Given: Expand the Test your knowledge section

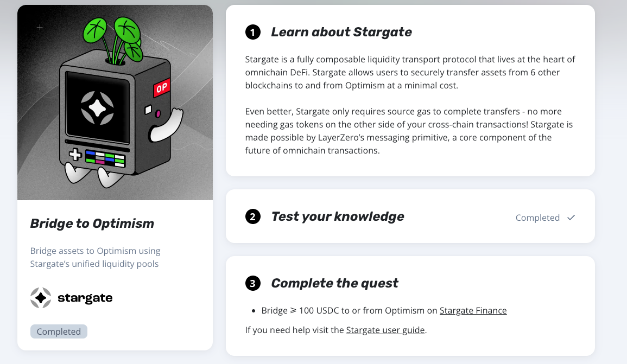Looking at the screenshot, I should 410,216.
